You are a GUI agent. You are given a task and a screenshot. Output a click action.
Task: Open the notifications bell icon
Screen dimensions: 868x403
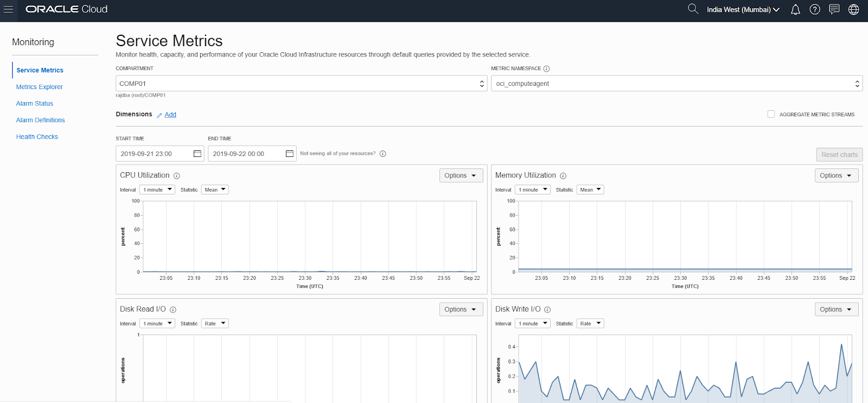click(x=795, y=9)
